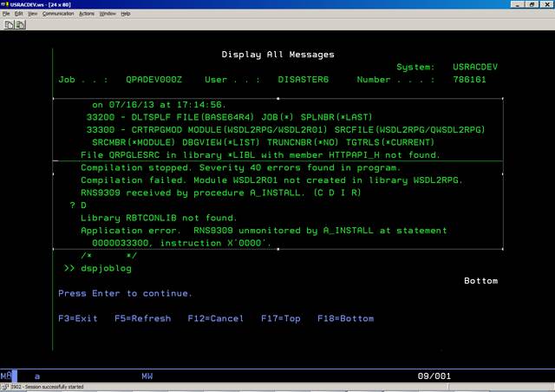Click the 'Application error. RNS9309 unmonitored' message
The image size is (555, 392).
point(264,231)
